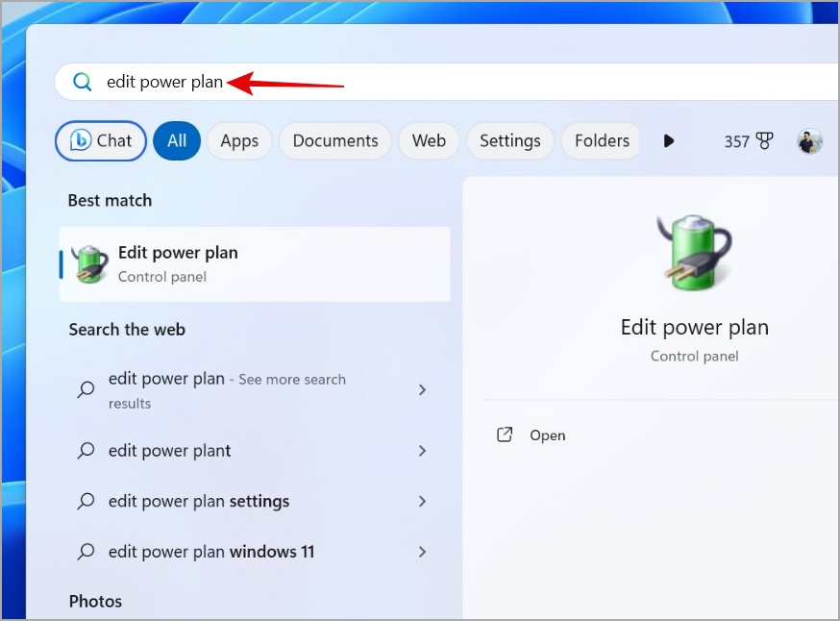
Task: Select the All filter tab
Action: point(177,141)
